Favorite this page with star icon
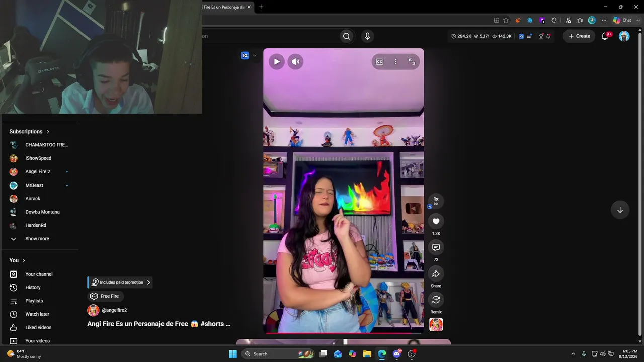The width and height of the screenshot is (644, 362). pos(506,20)
